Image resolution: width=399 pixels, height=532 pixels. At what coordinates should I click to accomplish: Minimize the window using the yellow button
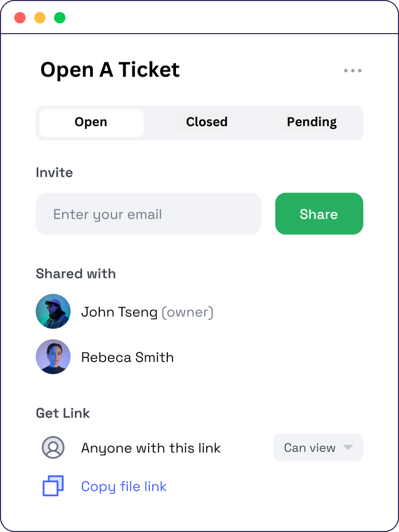pos(40,17)
